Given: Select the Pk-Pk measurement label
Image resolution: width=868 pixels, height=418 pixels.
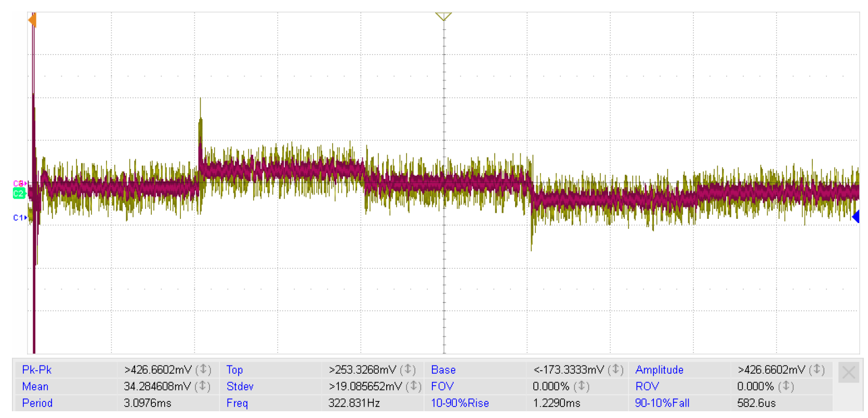Looking at the screenshot, I should click(37, 370).
